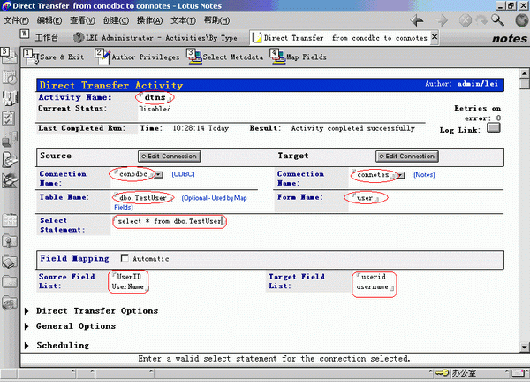Expand the Scheduling section
Screen dimensions: 530x382
click(x=27, y=345)
